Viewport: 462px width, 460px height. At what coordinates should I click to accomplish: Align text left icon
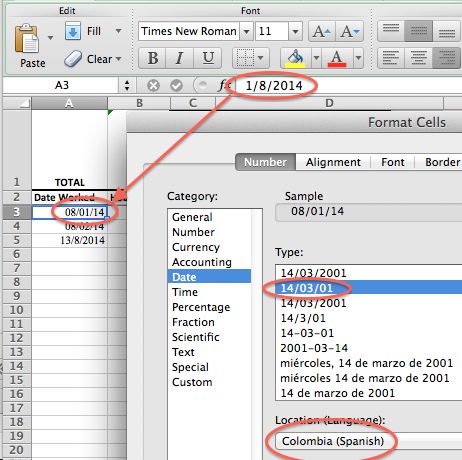[391, 58]
